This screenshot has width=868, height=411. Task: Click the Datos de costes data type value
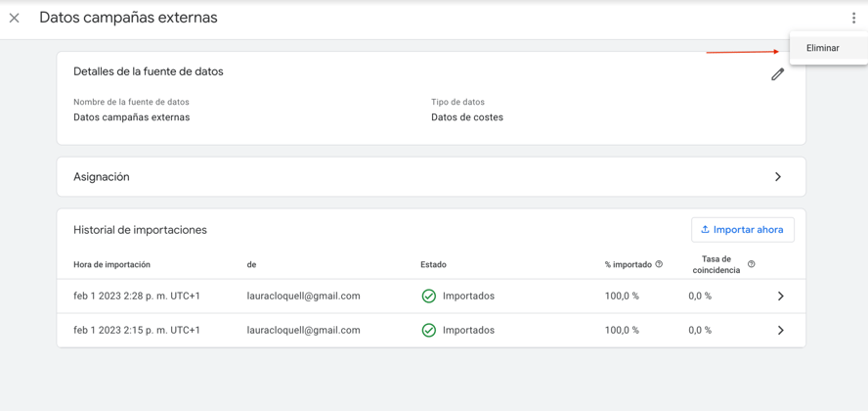point(467,117)
